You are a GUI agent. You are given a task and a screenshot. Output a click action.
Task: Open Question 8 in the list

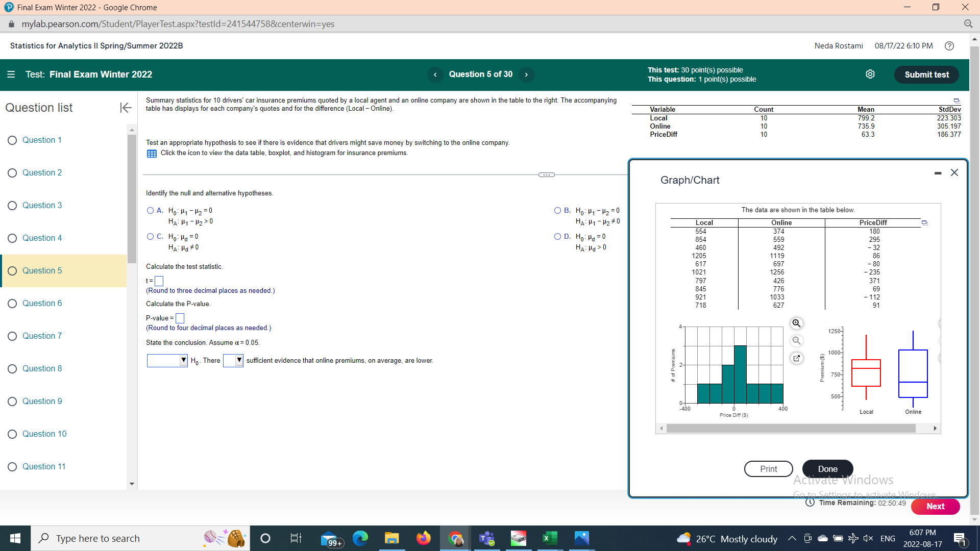(x=42, y=368)
